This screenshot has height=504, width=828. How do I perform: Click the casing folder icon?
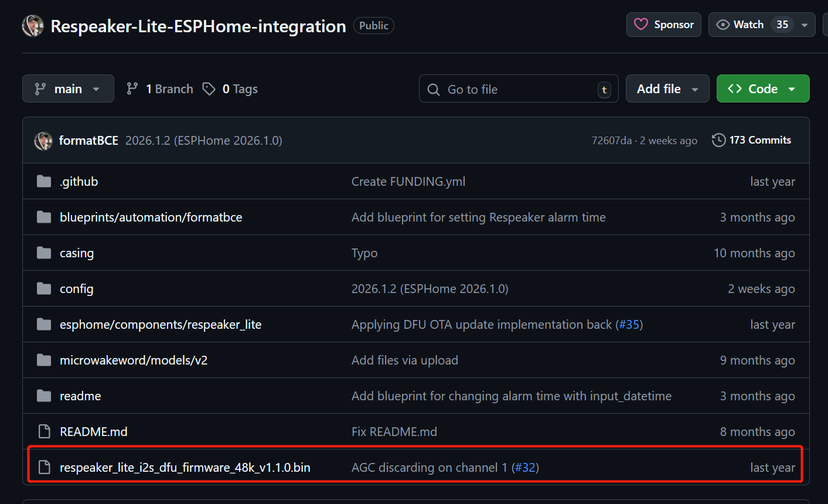click(x=44, y=253)
